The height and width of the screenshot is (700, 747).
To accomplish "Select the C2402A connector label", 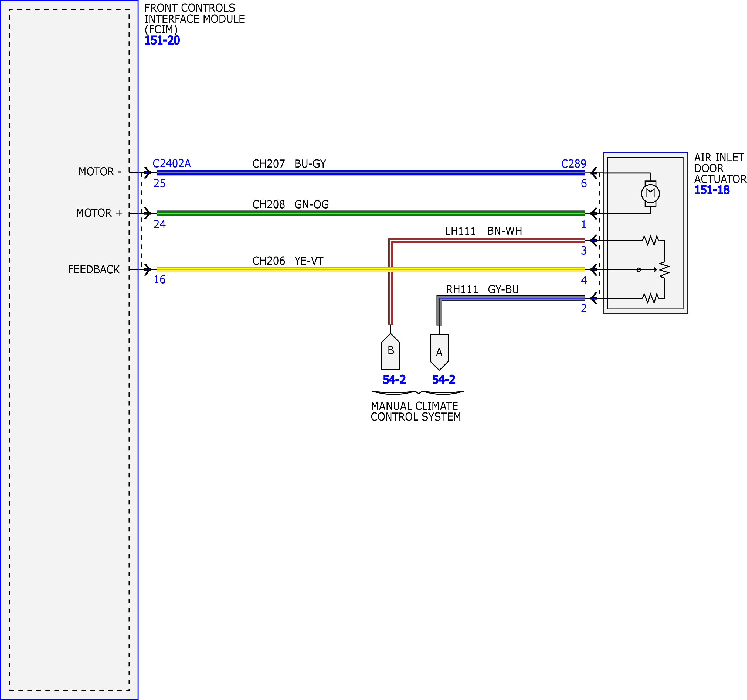I will pyautogui.click(x=172, y=163).
